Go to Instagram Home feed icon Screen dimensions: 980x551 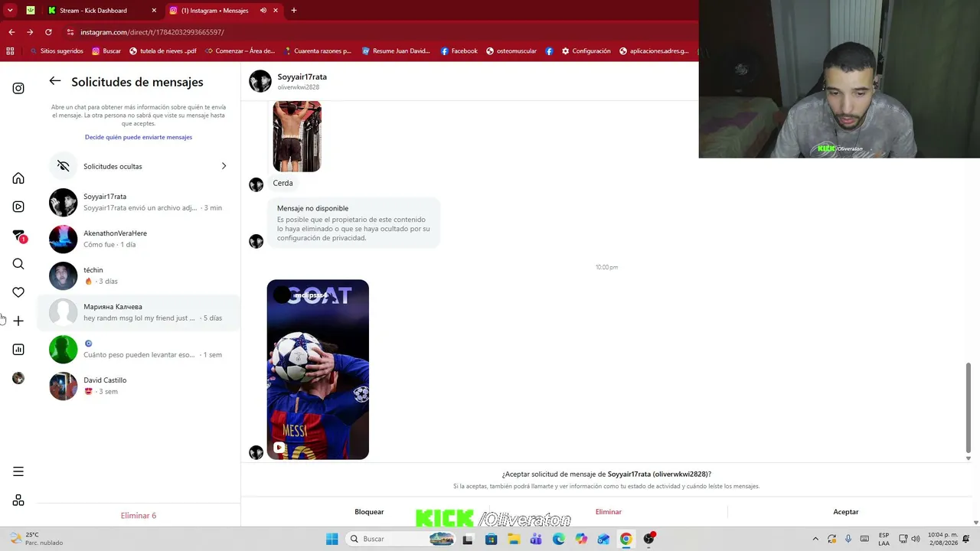18,178
